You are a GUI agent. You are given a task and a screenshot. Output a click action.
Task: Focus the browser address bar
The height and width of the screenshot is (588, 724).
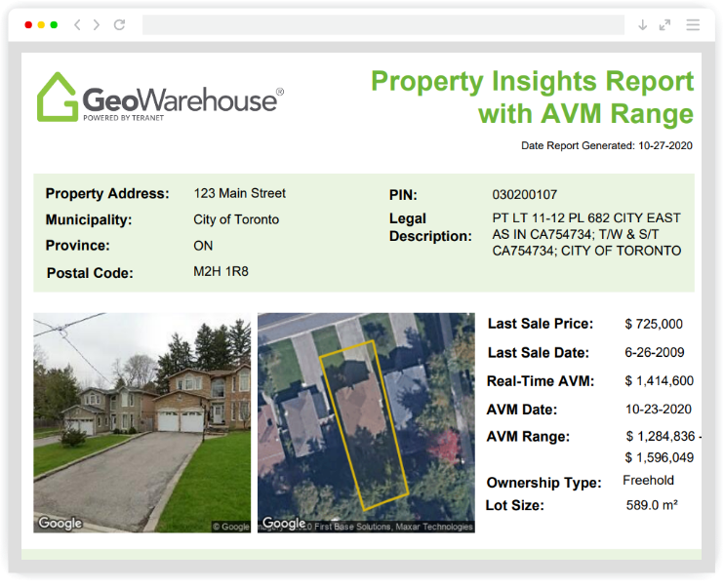382,24
